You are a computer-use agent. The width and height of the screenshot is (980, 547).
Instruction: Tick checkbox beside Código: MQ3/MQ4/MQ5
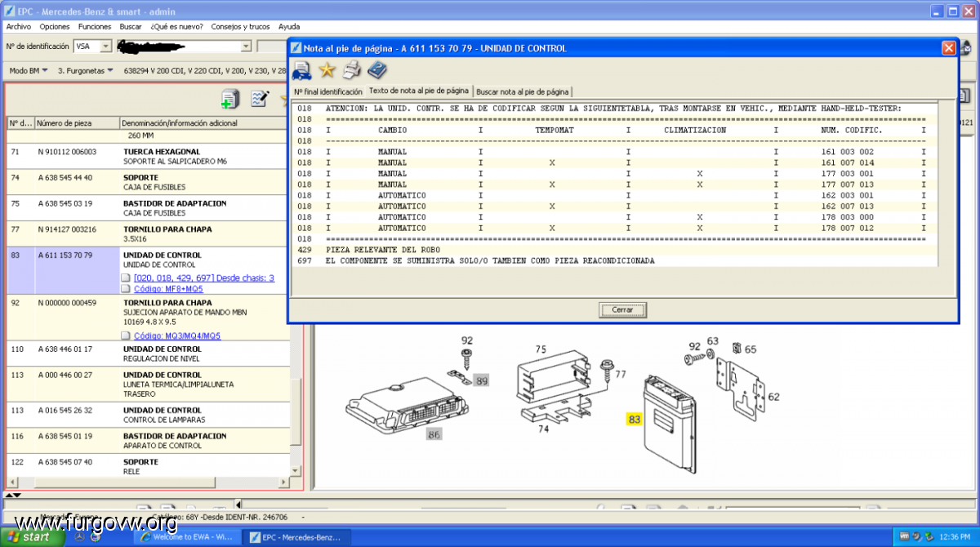point(127,336)
